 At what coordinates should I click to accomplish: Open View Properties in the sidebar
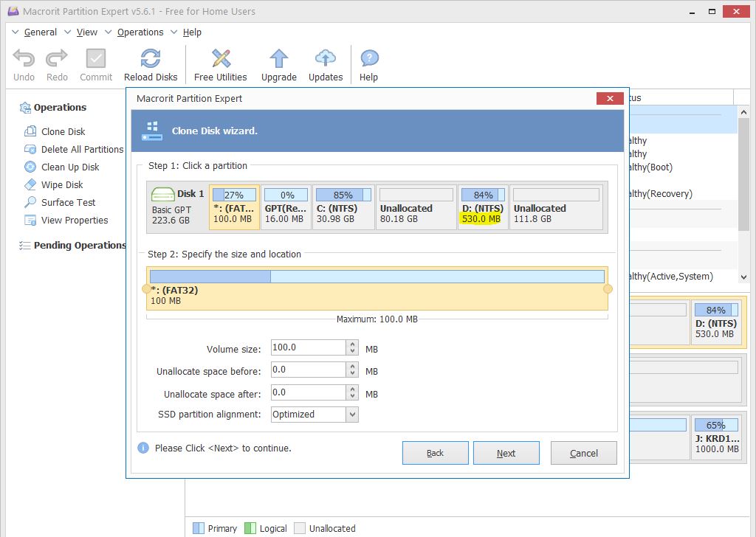[74, 220]
